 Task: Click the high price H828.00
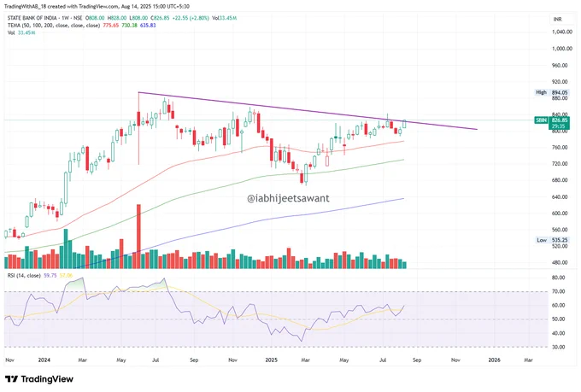117,18
